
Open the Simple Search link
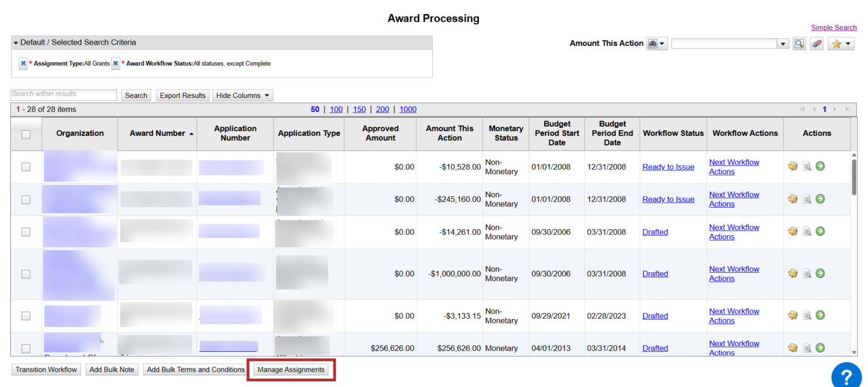pyautogui.click(x=834, y=28)
